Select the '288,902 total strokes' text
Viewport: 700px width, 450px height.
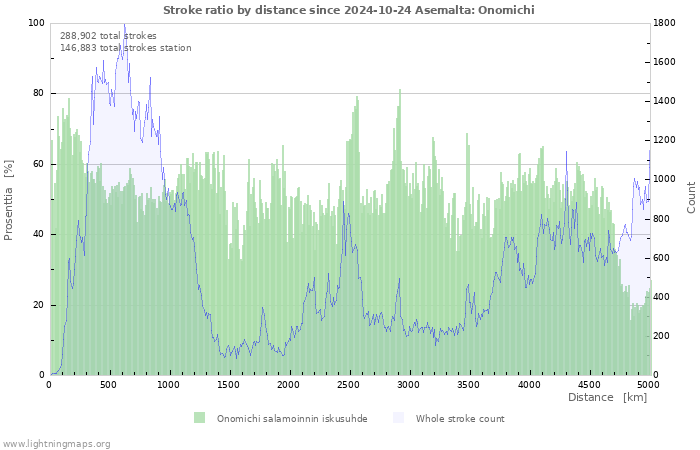pyautogui.click(x=108, y=36)
